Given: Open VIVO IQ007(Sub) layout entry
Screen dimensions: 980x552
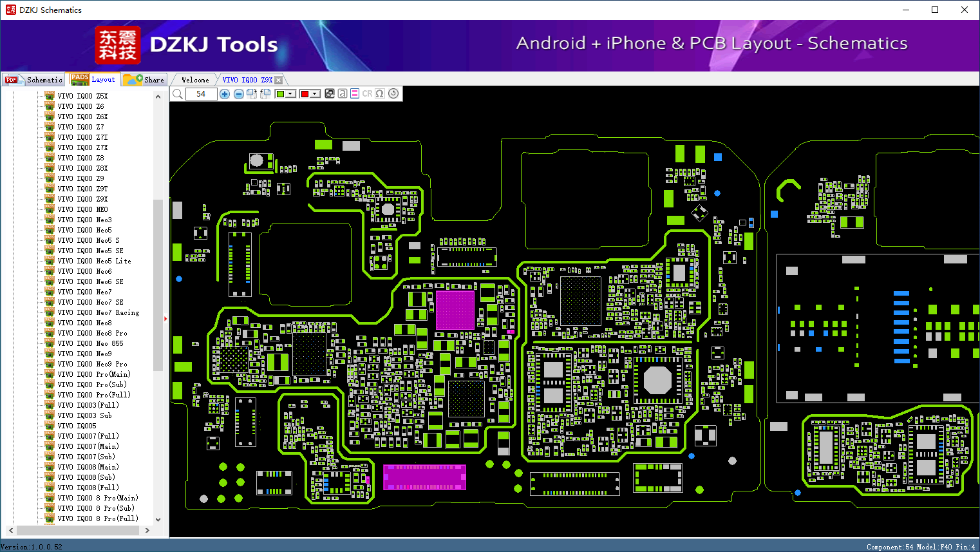Looking at the screenshot, I should tap(86, 457).
